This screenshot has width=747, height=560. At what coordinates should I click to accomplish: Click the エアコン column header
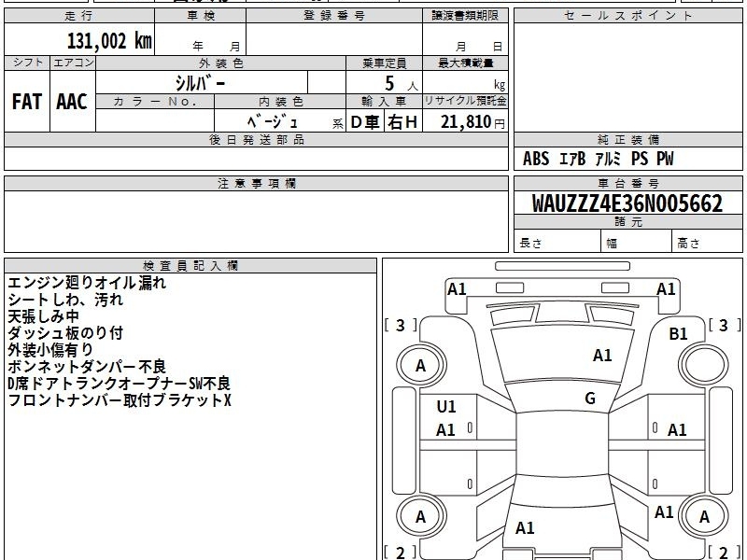(x=73, y=63)
